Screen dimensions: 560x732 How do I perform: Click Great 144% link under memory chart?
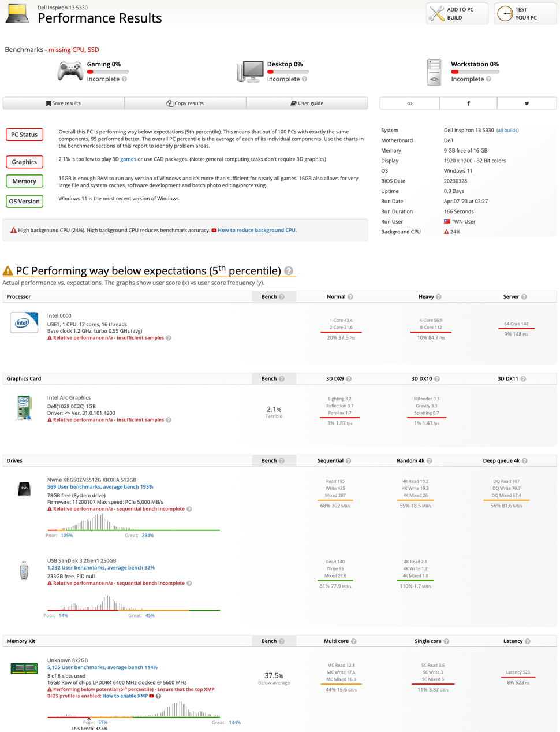pos(235,723)
